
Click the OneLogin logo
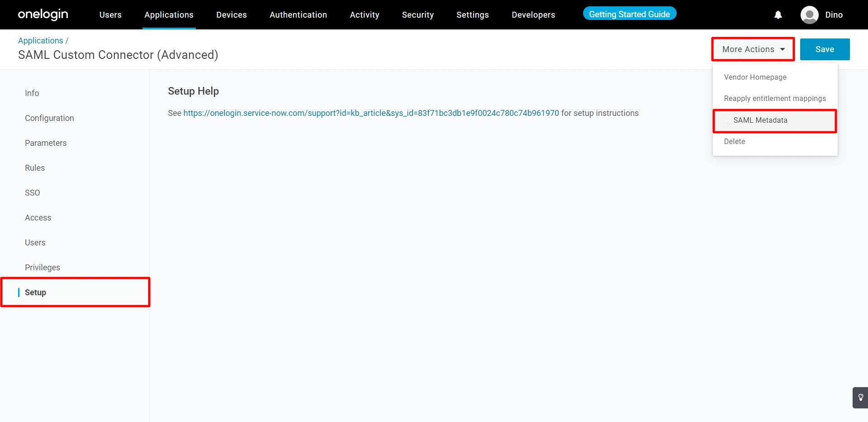point(43,14)
